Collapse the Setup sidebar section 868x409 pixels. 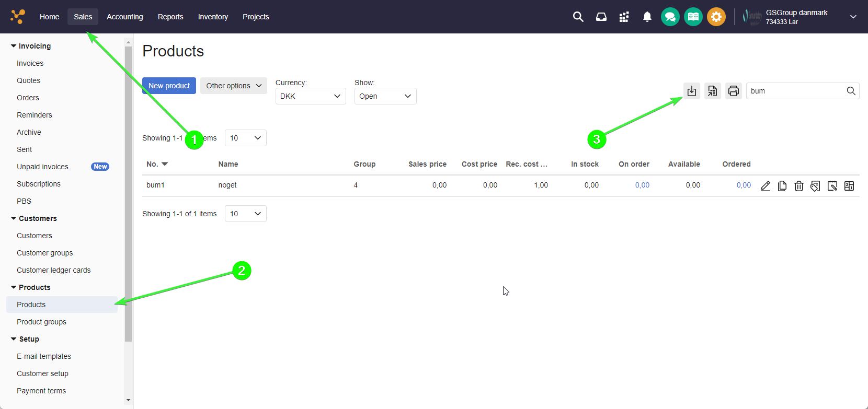click(14, 339)
